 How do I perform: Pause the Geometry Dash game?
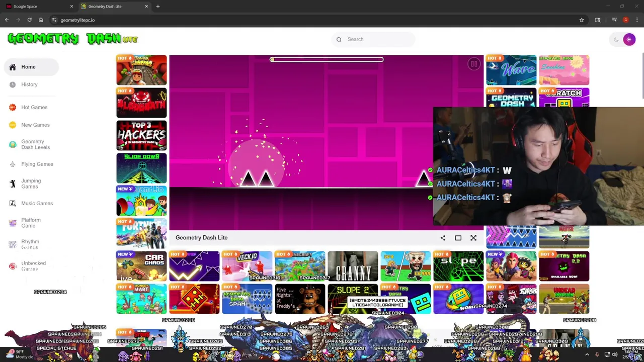(473, 64)
